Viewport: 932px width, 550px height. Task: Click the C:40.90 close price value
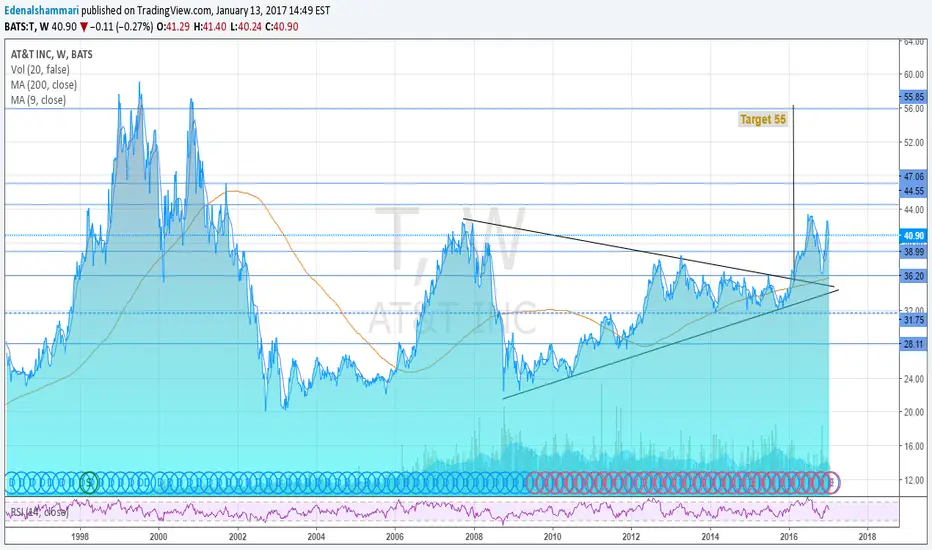pyautogui.click(x=282, y=27)
